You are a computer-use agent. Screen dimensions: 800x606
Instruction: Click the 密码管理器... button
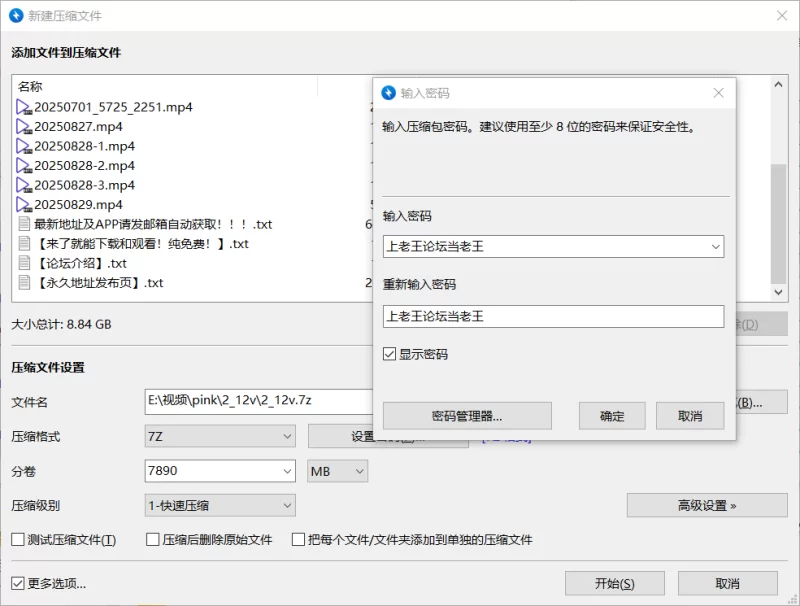coord(467,416)
